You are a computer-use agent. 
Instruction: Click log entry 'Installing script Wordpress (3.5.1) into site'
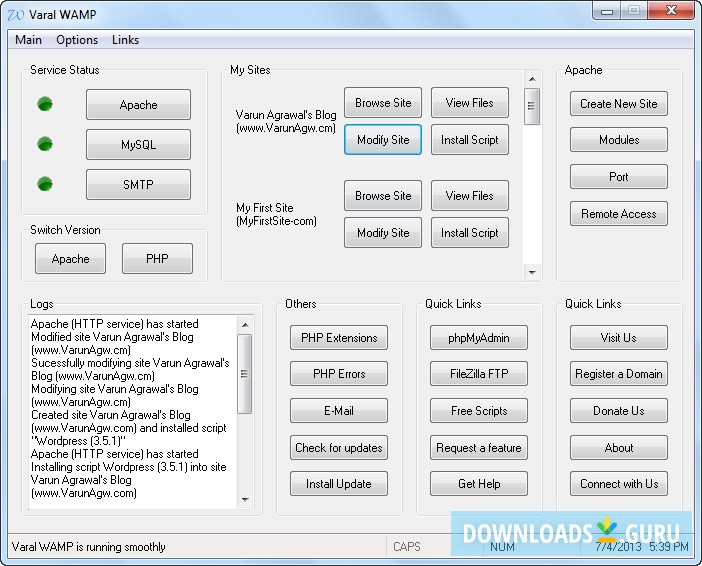pos(129,467)
